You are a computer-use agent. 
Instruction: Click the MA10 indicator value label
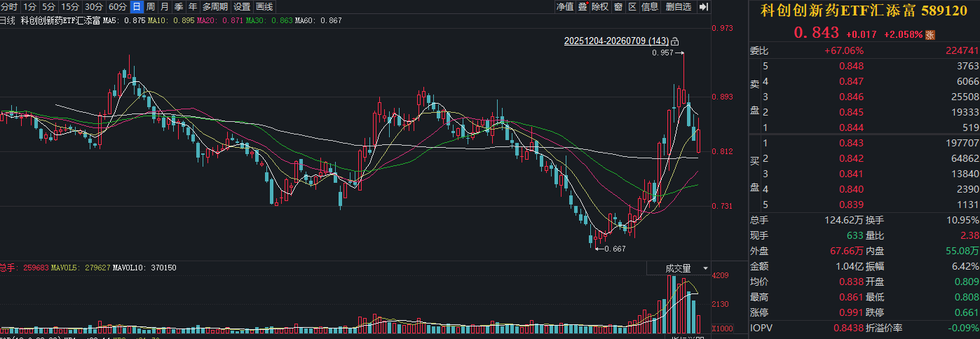(x=171, y=21)
